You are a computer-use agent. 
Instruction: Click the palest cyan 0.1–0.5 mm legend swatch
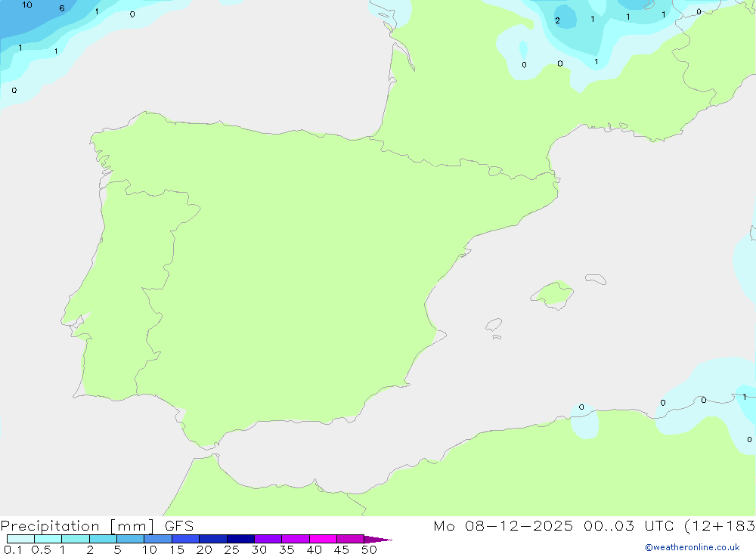coord(20,539)
